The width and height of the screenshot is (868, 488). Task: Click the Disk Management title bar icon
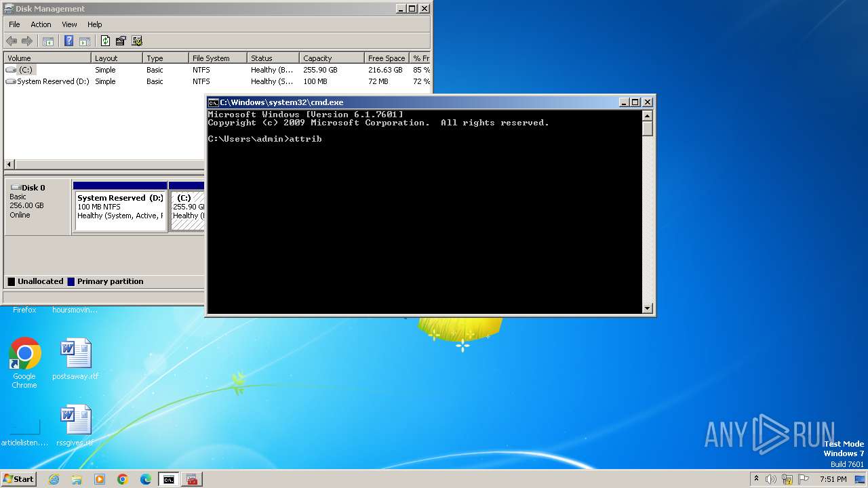(8, 9)
